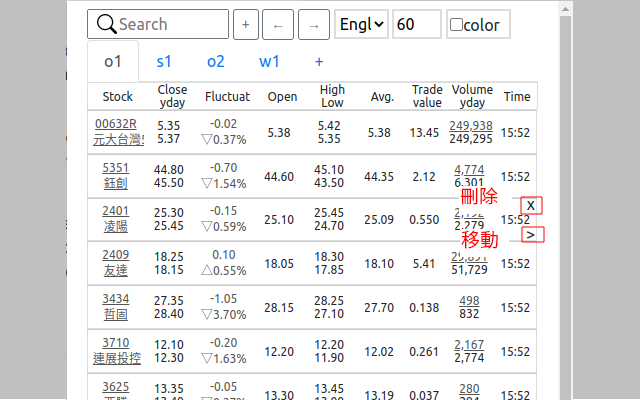The height and width of the screenshot is (400, 640).
Task: Click the Avg. column header
Action: 382,97
